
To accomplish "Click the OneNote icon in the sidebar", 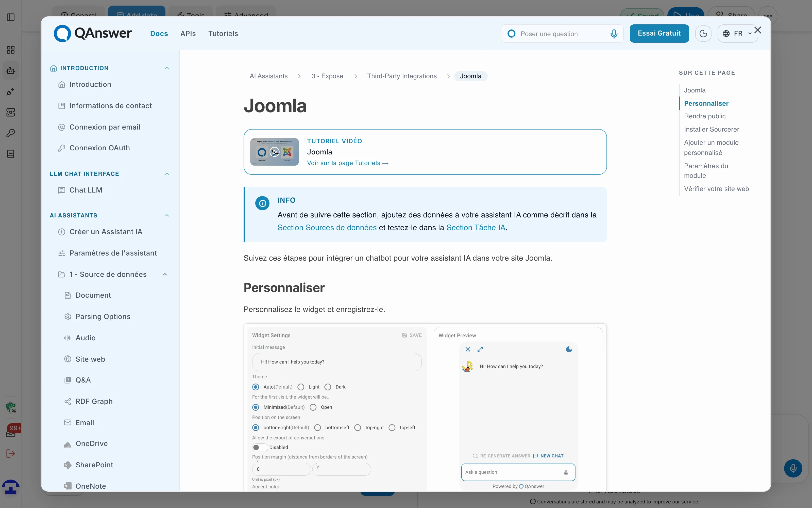I will click(68, 486).
